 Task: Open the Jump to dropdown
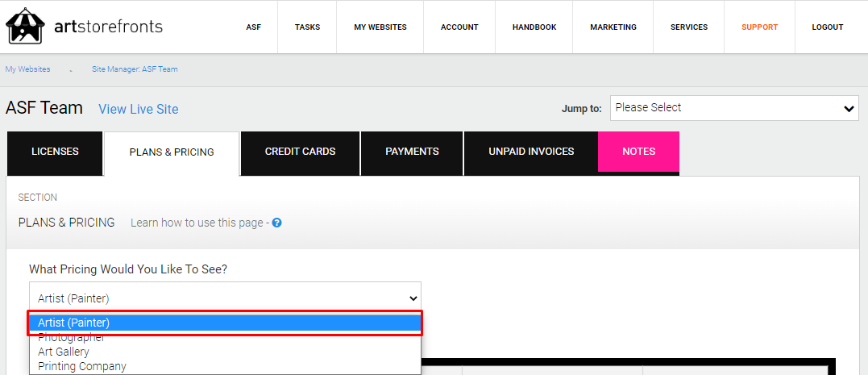coord(734,108)
